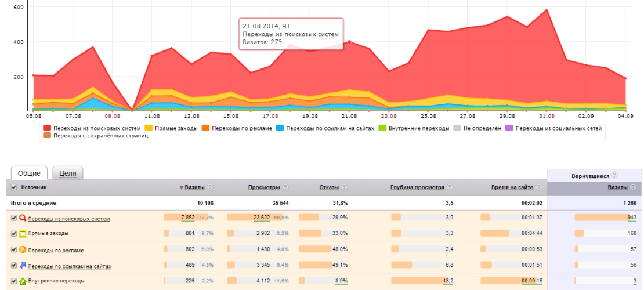Uncheck the Переходы по рекламе checkbox

point(13,249)
